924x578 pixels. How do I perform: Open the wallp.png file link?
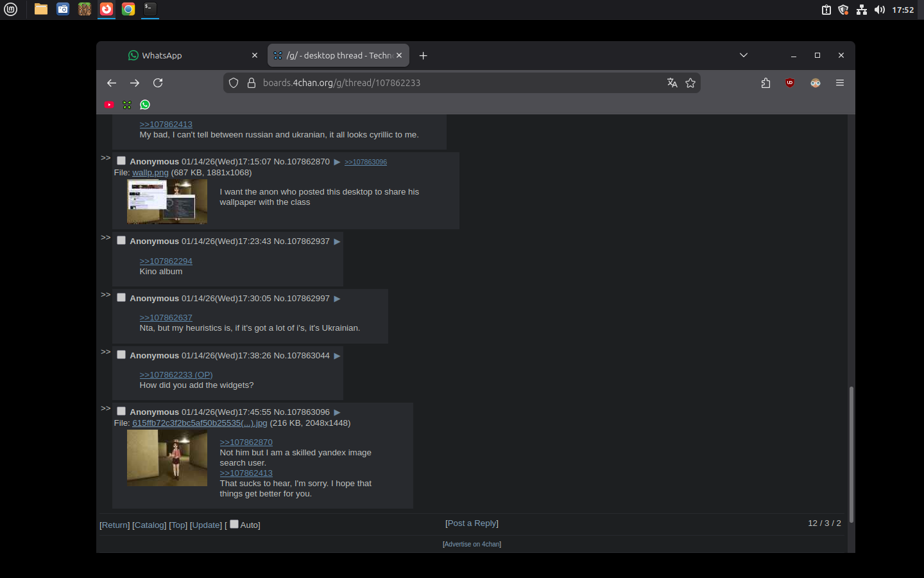[x=150, y=173]
